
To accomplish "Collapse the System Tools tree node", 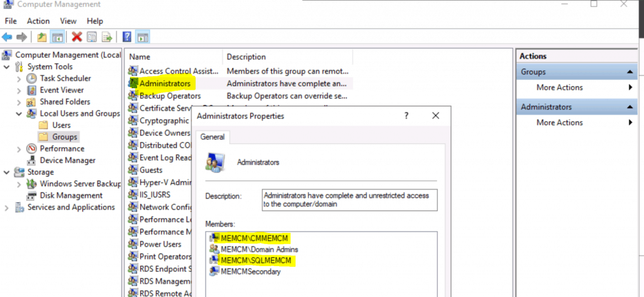I will (x=6, y=67).
